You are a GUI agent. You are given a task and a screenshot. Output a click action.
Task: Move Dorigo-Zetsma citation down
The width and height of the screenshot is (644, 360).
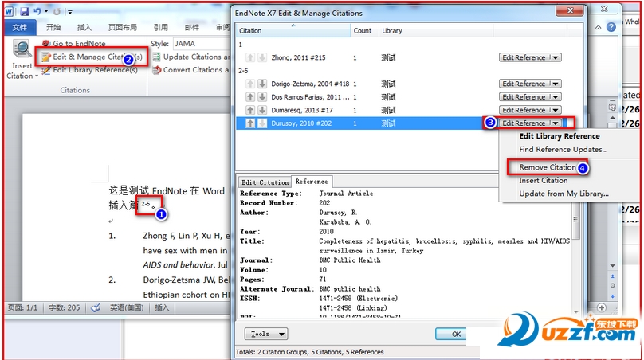click(262, 84)
